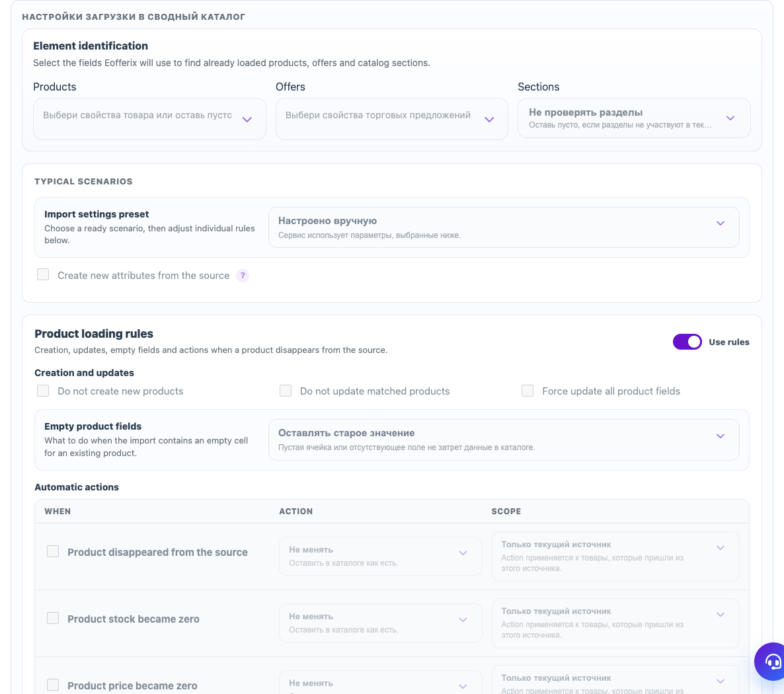Tick Product price became zero rule
The image size is (784, 694).
(53, 685)
